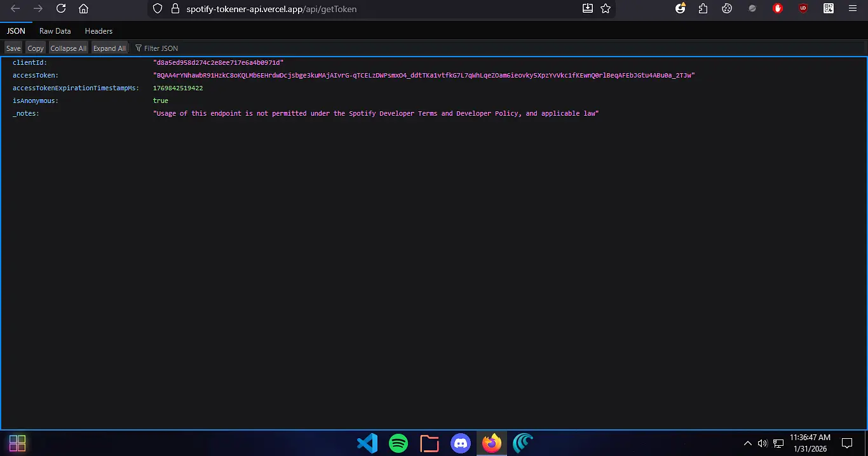Click the red stop-hand adblocker icon
Image resolution: width=868 pixels, height=456 pixels.
coord(778,9)
